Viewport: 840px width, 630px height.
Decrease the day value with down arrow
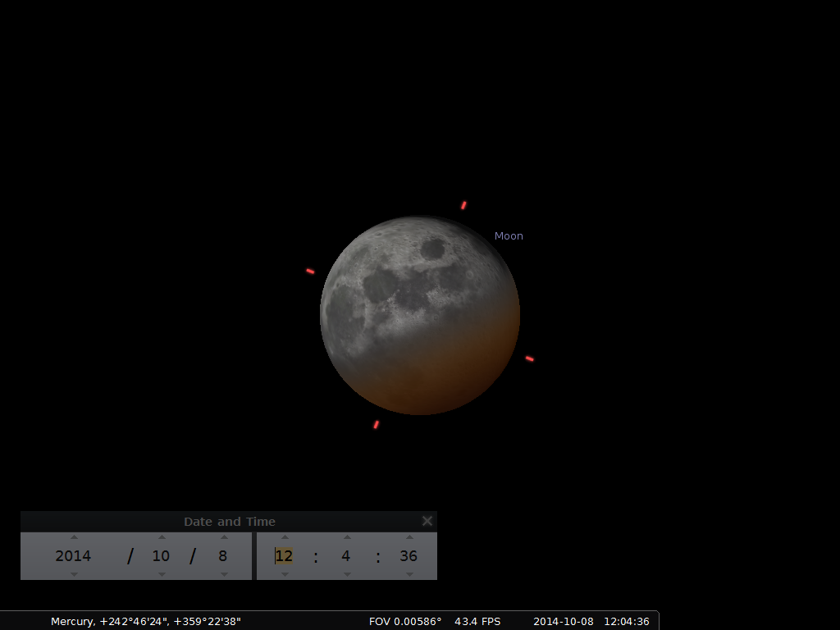[x=224, y=574]
